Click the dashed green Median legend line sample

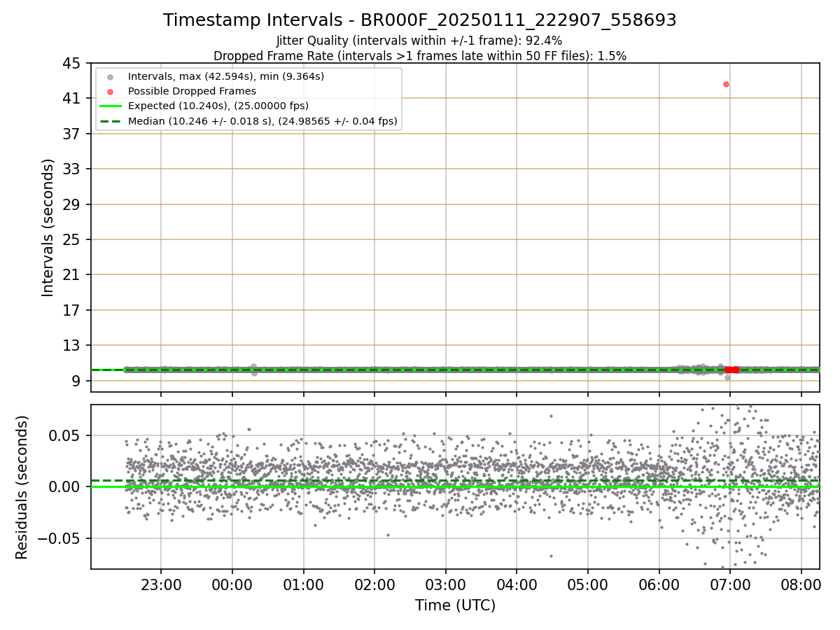(x=110, y=121)
